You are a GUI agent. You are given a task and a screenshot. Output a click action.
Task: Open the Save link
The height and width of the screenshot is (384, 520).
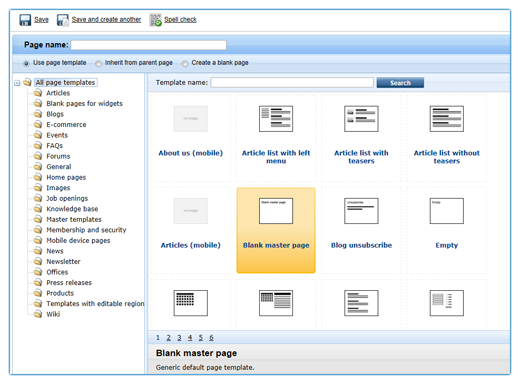(41, 20)
